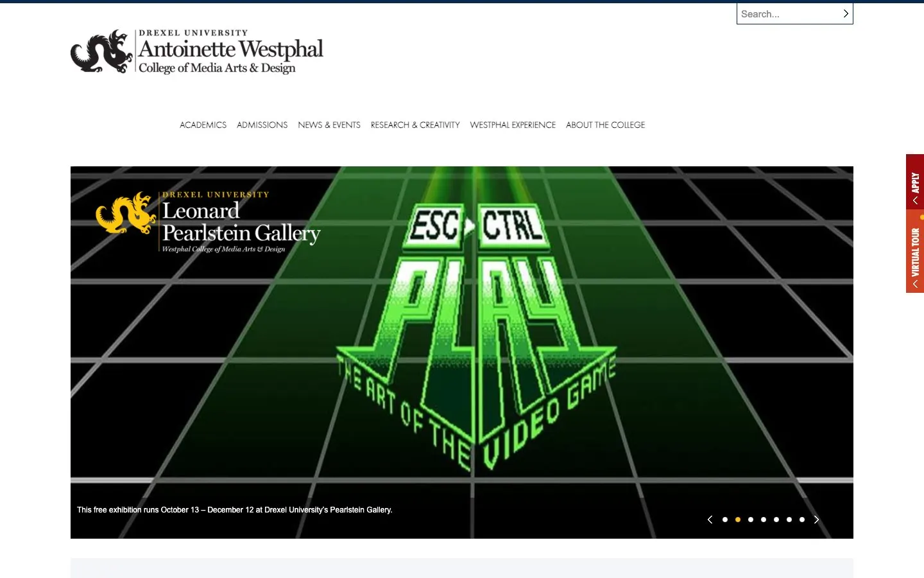Image resolution: width=924 pixels, height=578 pixels.
Task: Show the fifth carousel slide dot
Action: pos(776,520)
